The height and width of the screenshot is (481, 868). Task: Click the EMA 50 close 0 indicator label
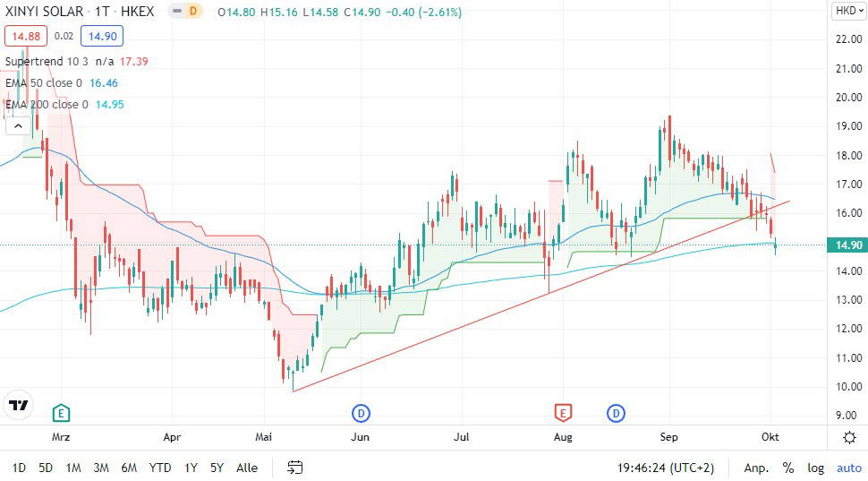(43, 82)
